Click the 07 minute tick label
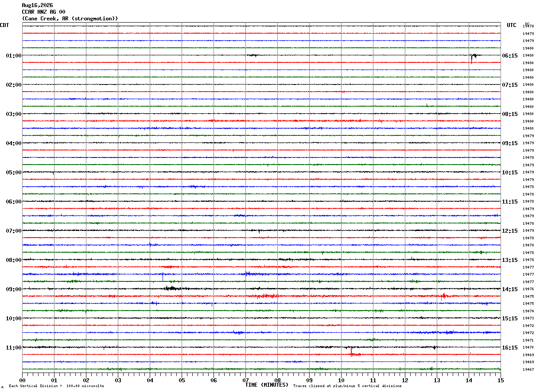 246,380
